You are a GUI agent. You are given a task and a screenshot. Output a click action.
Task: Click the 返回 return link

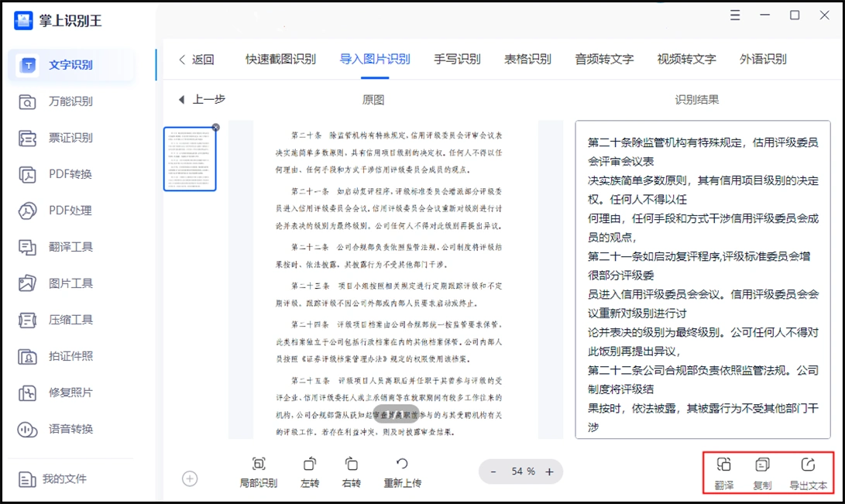coord(198,58)
